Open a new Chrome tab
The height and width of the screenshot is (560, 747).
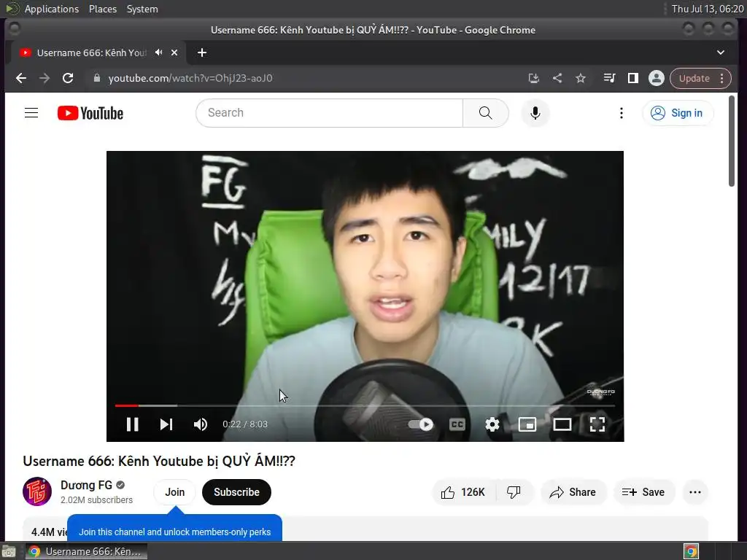202,52
